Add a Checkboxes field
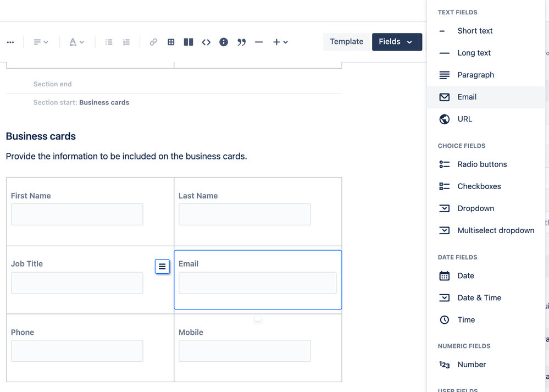Image resolution: width=549 pixels, height=392 pixels. tap(486, 186)
